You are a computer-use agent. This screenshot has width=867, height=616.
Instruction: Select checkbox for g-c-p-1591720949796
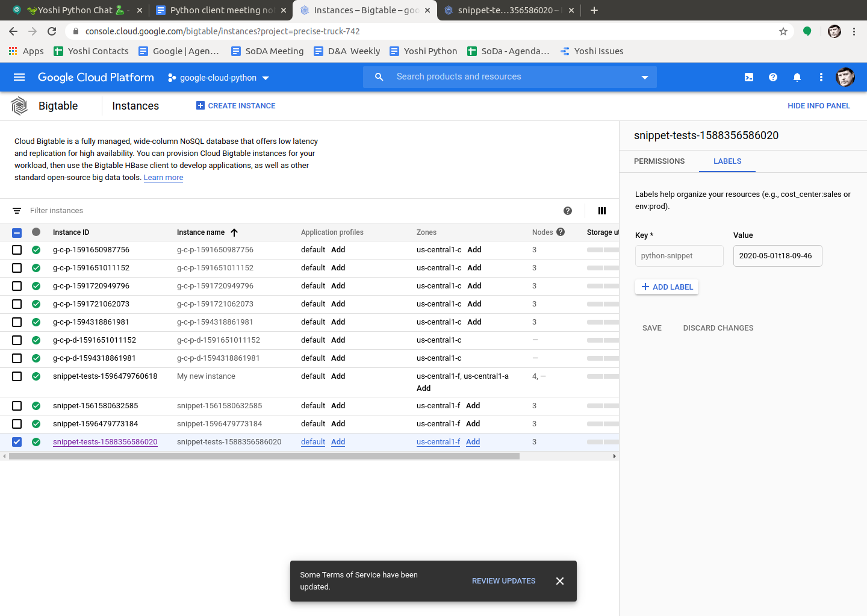17,286
